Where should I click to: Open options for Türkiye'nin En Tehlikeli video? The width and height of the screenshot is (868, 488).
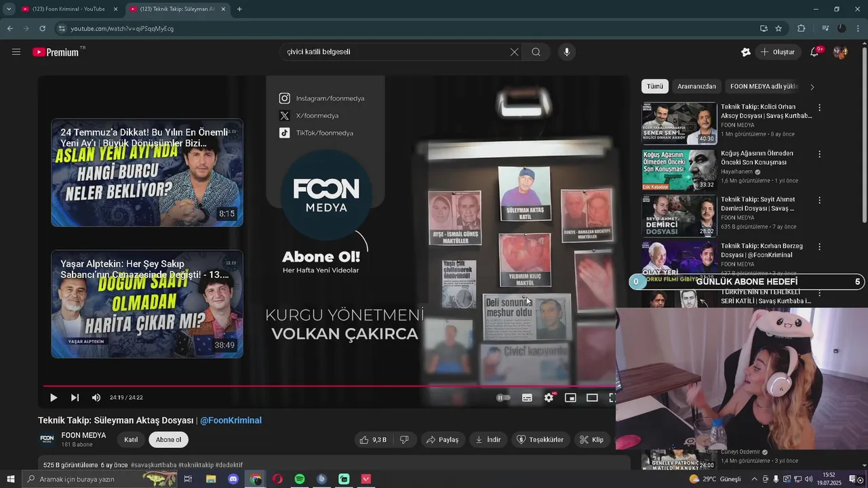[819, 293]
